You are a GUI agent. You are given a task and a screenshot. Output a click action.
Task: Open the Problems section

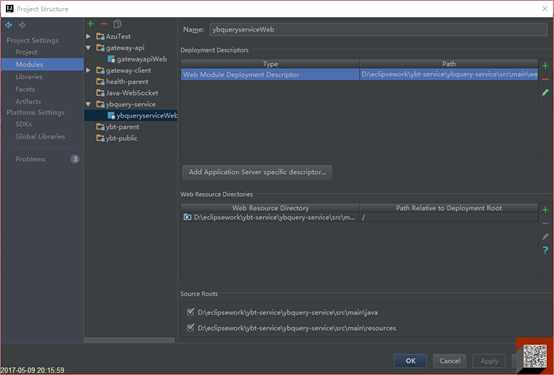31,159
